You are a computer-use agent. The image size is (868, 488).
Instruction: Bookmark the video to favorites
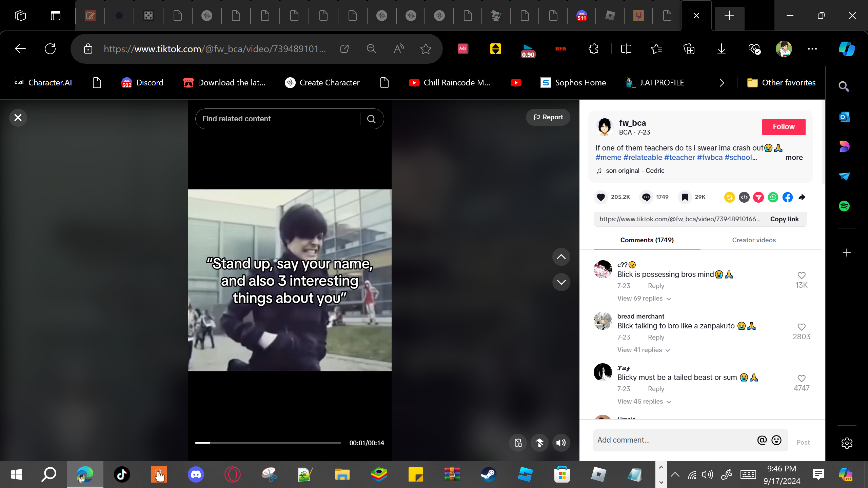click(x=685, y=197)
